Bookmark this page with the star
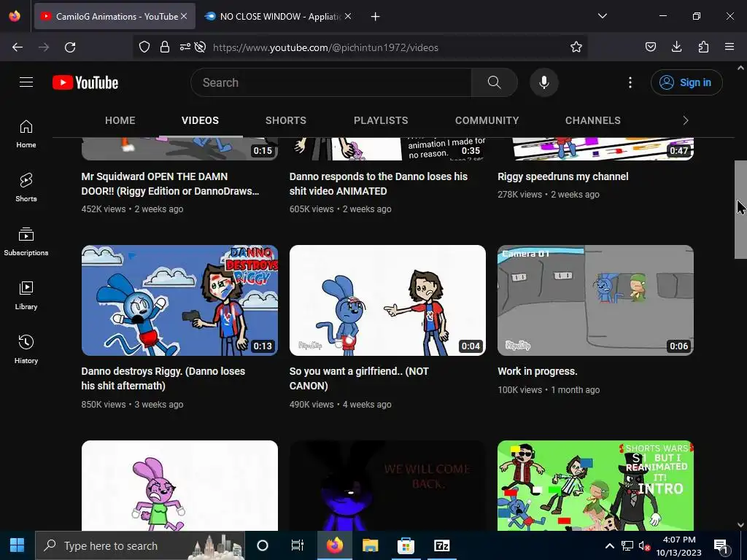 576,47
